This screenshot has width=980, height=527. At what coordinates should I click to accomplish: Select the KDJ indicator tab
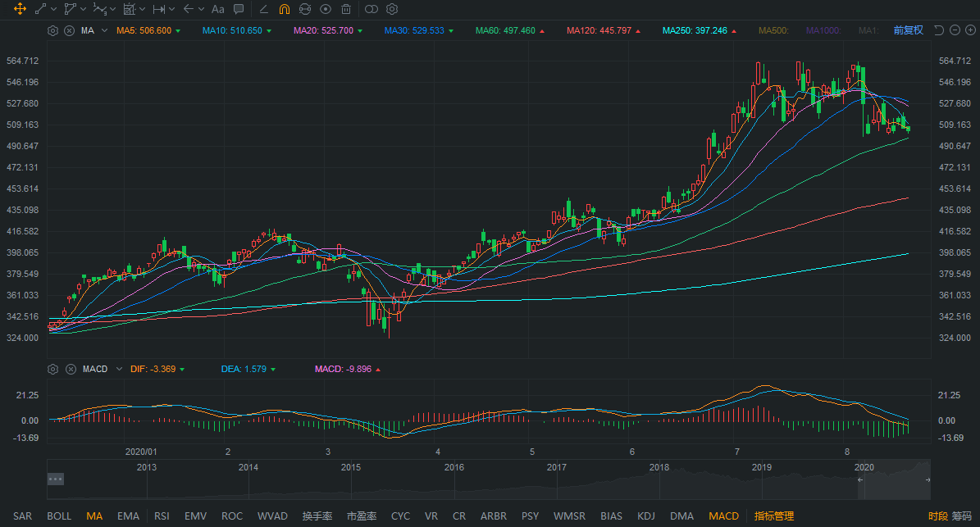coord(646,516)
